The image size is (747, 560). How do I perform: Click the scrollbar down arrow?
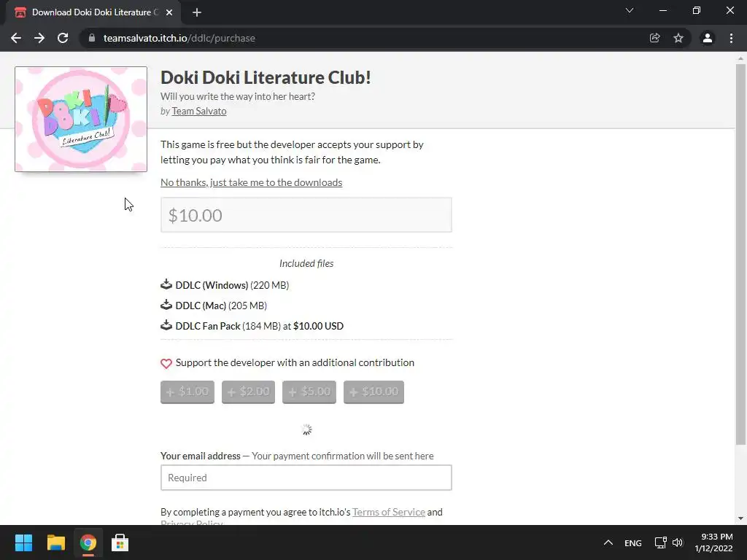[x=740, y=518]
